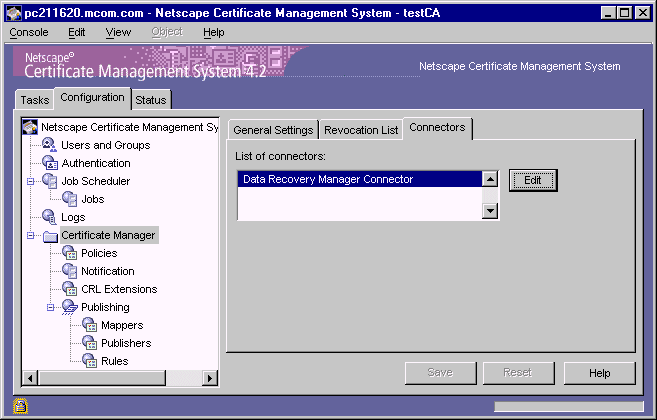Screen dimensions: 657x420
Task: Click the application icon in title bar
Action: [x=14, y=13]
